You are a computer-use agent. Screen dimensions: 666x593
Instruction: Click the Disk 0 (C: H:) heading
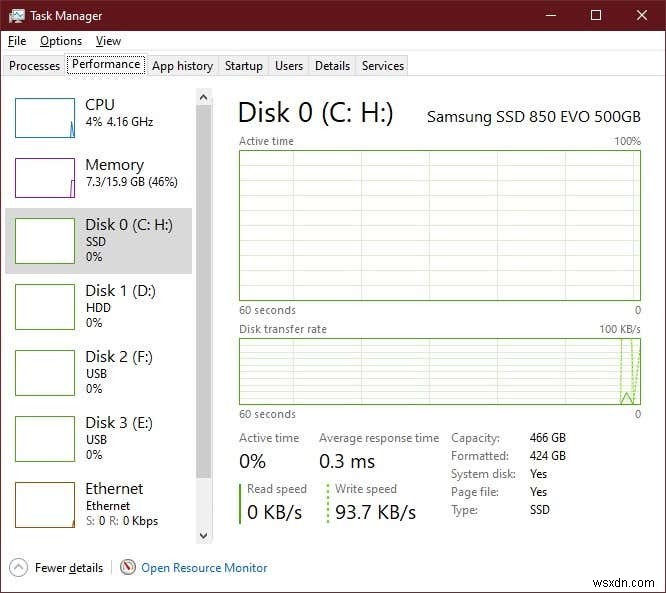(x=316, y=113)
